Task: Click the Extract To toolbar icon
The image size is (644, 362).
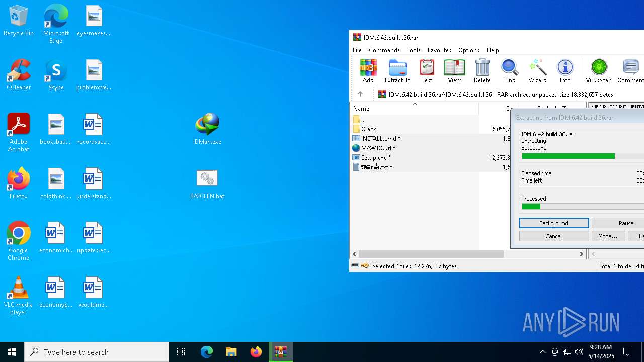Action: click(397, 71)
